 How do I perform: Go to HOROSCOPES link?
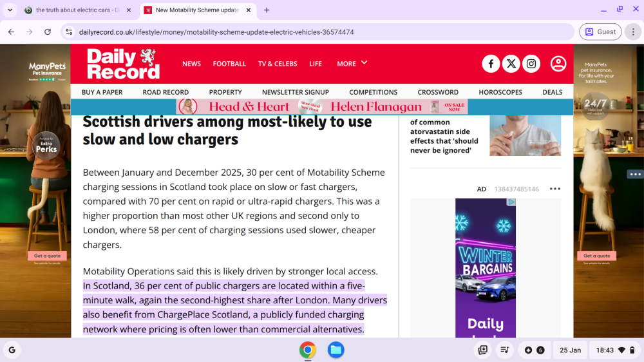(x=500, y=92)
